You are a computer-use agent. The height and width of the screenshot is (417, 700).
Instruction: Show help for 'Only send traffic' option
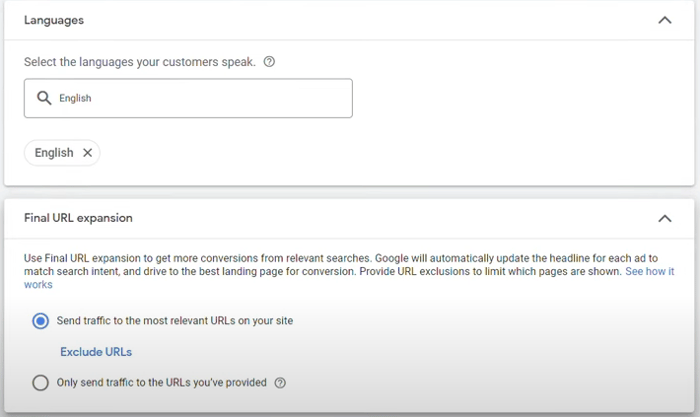(x=280, y=383)
